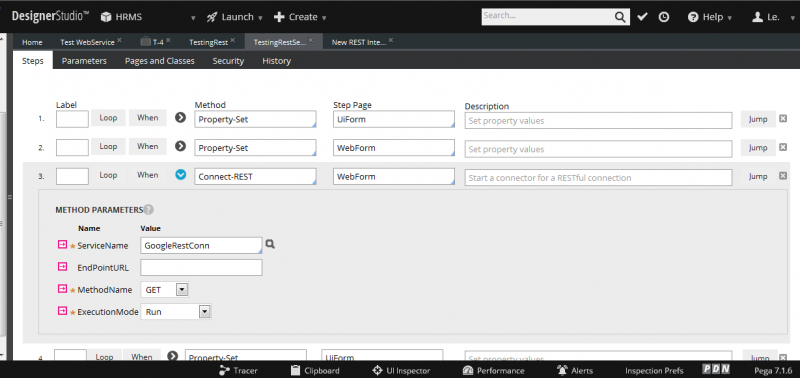Open the HRMS application dropdown arrow
The image size is (800, 378).
[193, 18]
